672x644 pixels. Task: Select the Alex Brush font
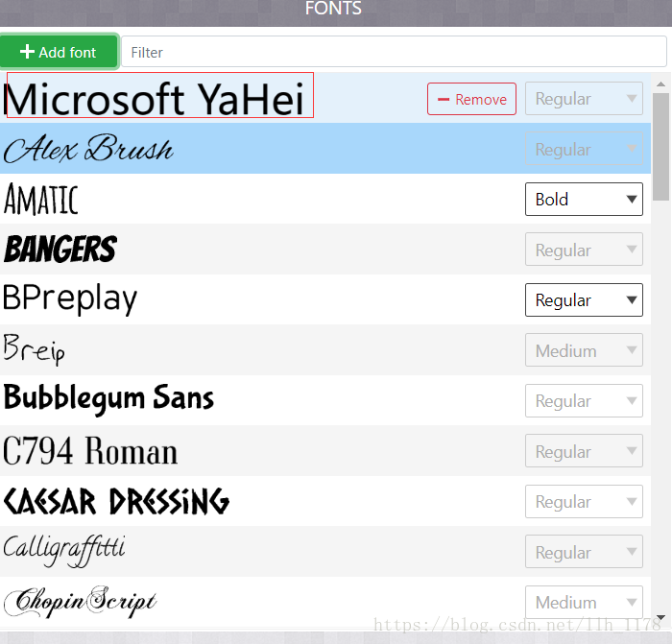[325, 149]
